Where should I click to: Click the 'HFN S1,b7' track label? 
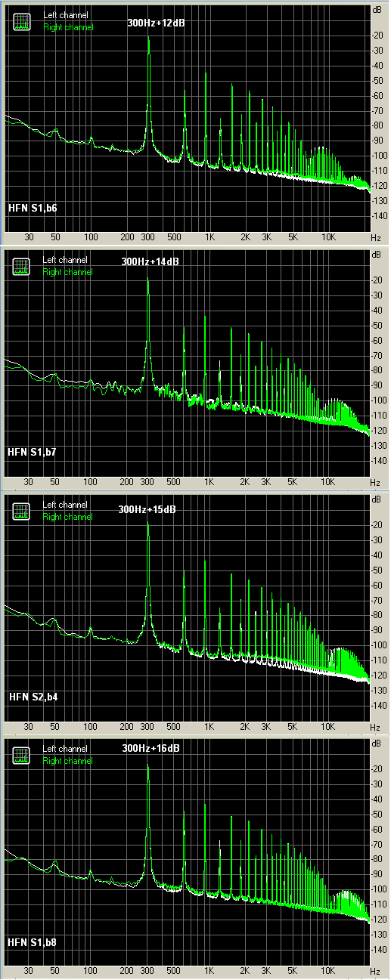click(31, 451)
